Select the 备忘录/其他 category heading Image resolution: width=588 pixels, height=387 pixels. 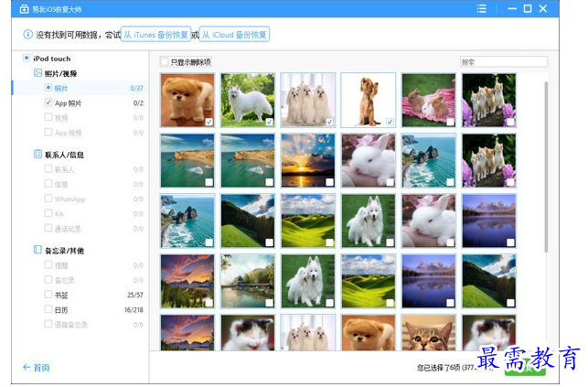tap(64, 251)
